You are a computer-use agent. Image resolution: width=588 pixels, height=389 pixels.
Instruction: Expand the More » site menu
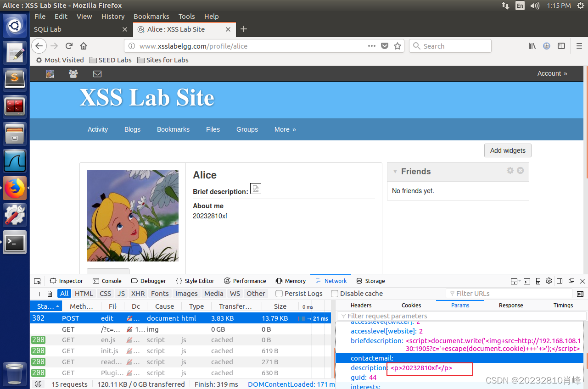point(285,129)
